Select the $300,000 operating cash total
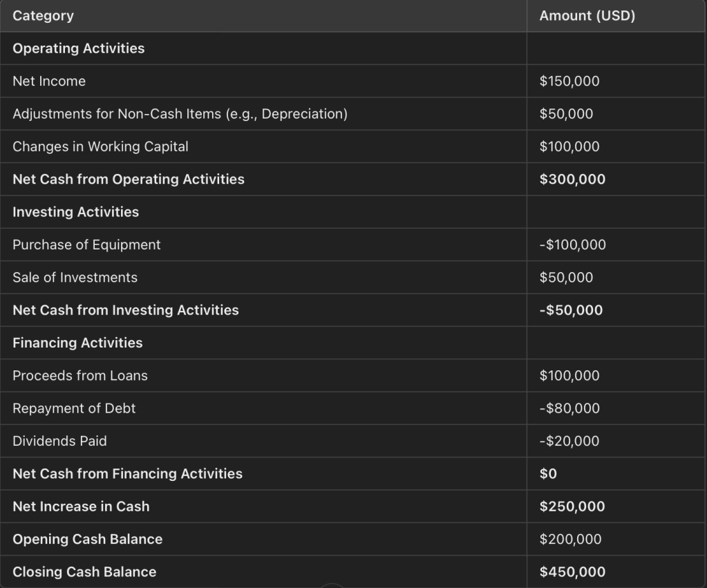Image resolution: width=707 pixels, height=588 pixels. (572, 179)
